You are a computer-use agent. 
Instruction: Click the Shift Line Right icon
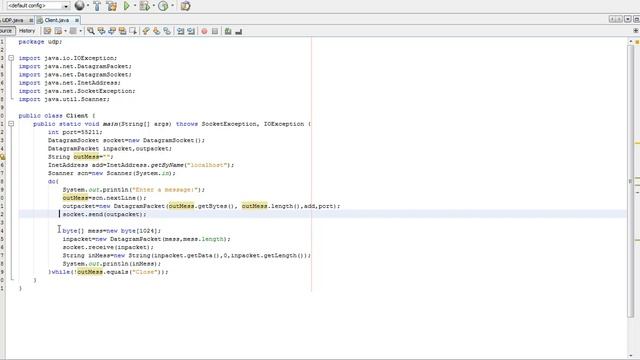point(191,31)
